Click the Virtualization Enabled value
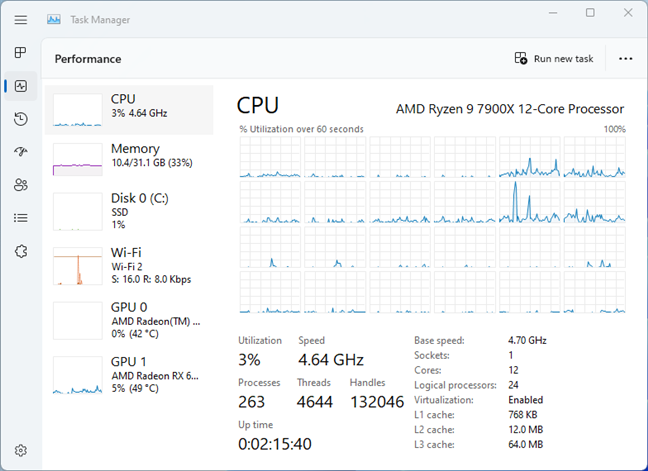Screen dimensions: 648x471 (526, 400)
